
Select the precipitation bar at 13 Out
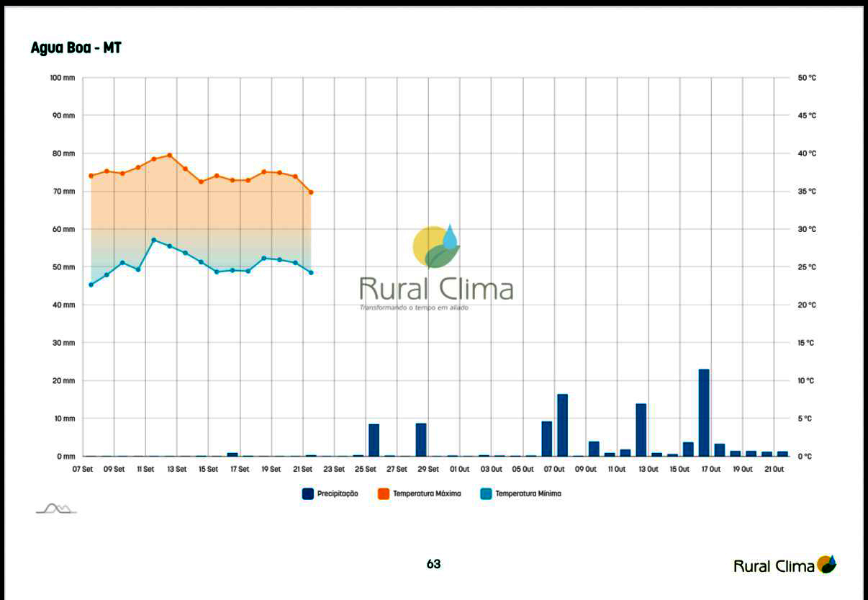point(641,430)
